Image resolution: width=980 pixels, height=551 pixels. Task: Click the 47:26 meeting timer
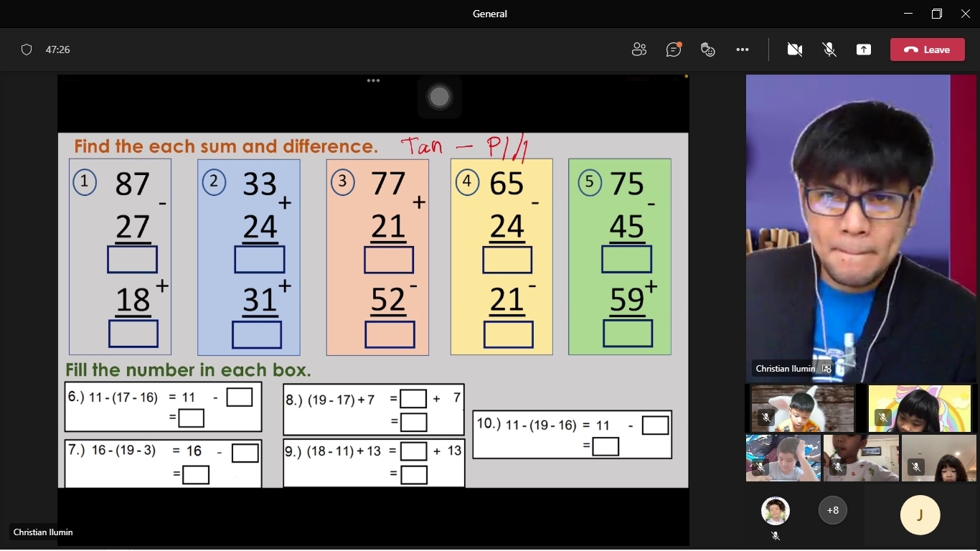(x=57, y=50)
